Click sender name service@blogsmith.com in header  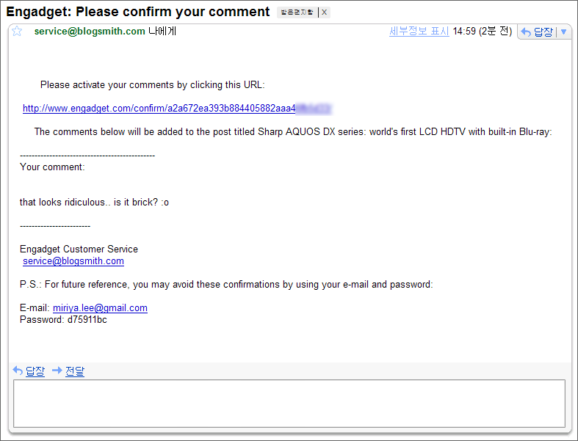pos(90,31)
